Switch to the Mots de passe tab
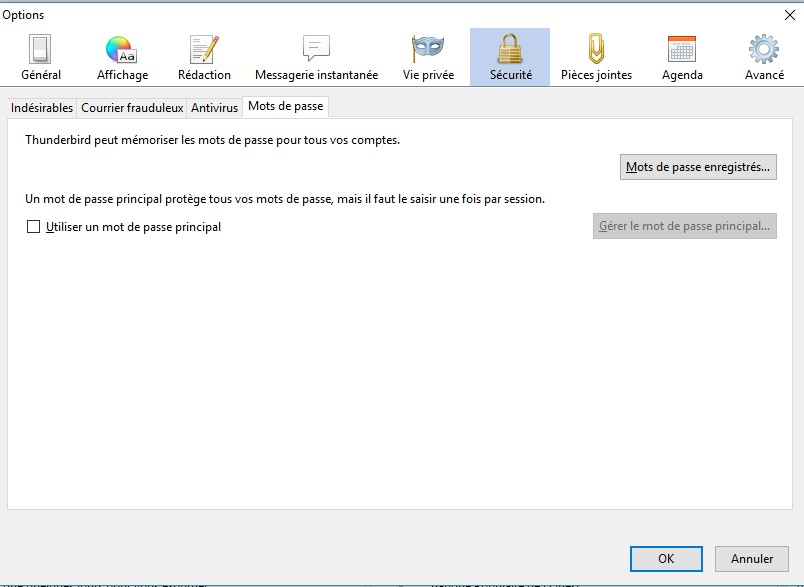 [x=285, y=105]
